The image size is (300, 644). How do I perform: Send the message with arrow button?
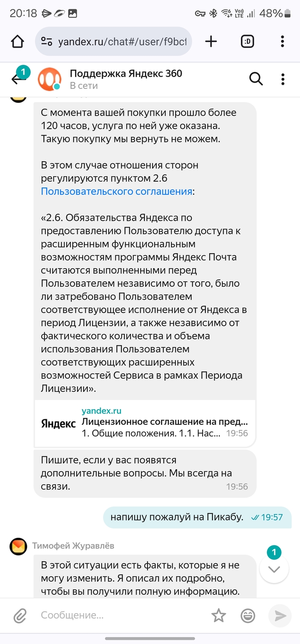(x=280, y=616)
